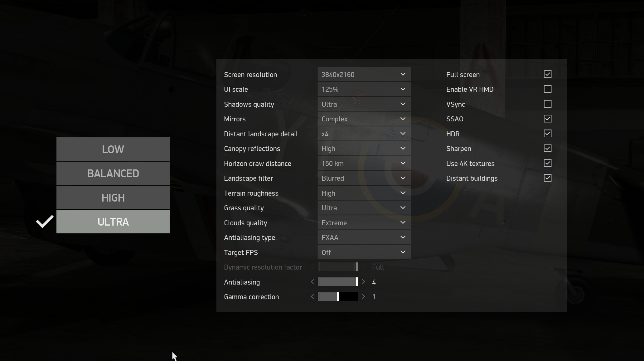Click the Clouds quality dropdown chevron
Viewport: 644px width, 361px height.
click(x=403, y=222)
